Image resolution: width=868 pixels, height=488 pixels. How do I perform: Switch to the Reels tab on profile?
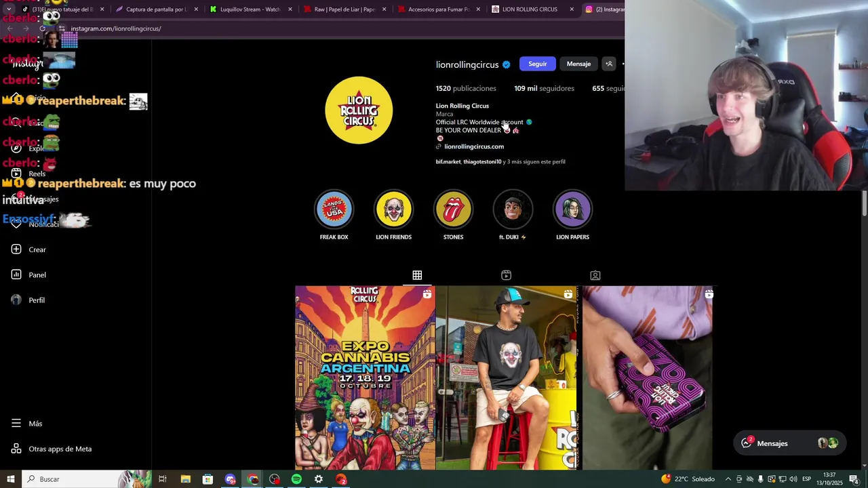click(x=506, y=275)
